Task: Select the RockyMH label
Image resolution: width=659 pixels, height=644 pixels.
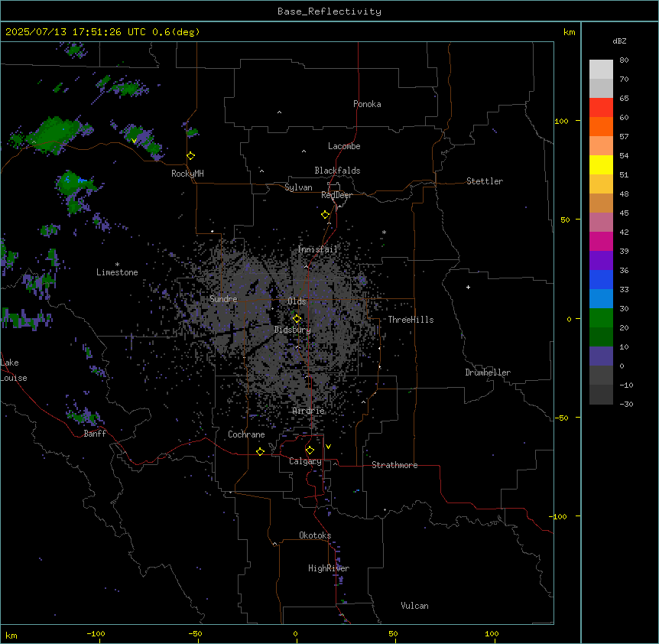Action: coord(187,174)
